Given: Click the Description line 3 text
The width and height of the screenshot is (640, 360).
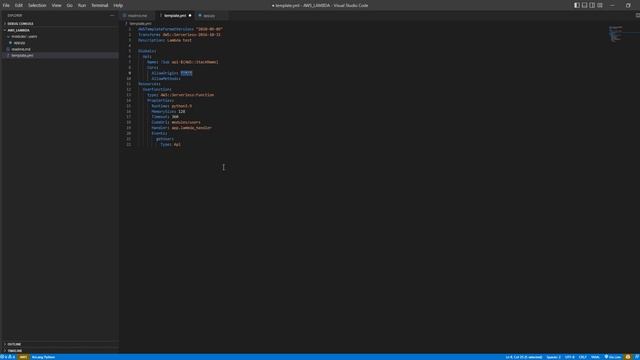Looking at the screenshot, I should coord(165,40).
